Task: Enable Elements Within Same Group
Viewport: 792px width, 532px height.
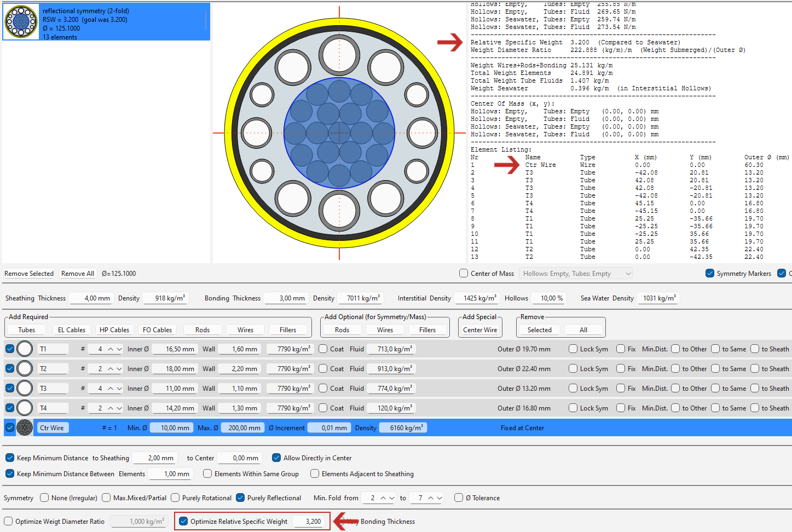Action: pos(207,473)
